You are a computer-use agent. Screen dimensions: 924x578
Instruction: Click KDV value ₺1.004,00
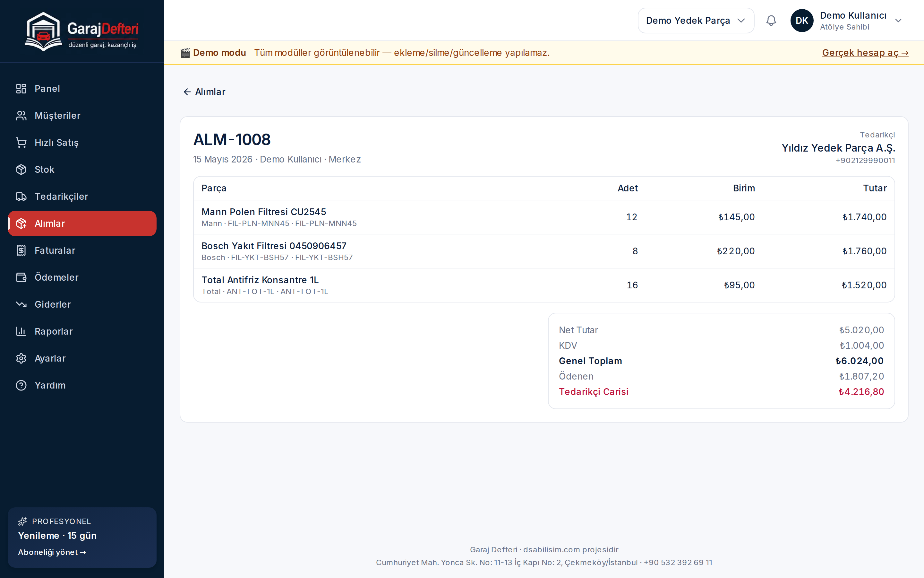point(862,346)
